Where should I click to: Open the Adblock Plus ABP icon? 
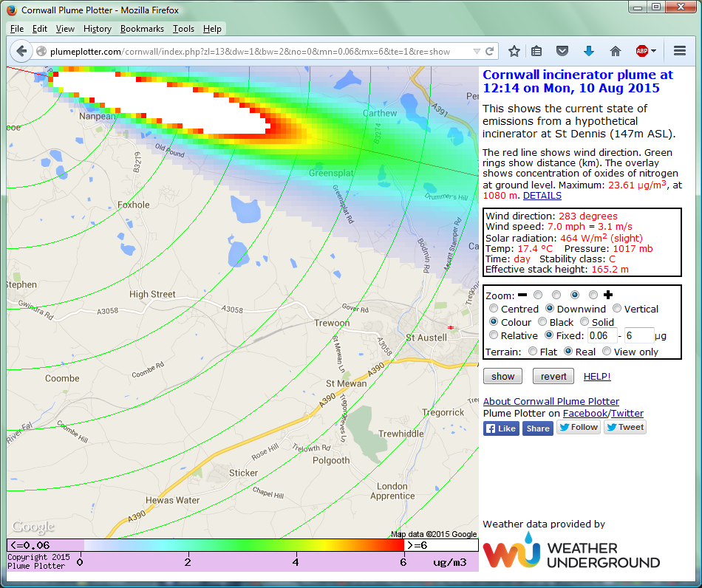(x=641, y=51)
